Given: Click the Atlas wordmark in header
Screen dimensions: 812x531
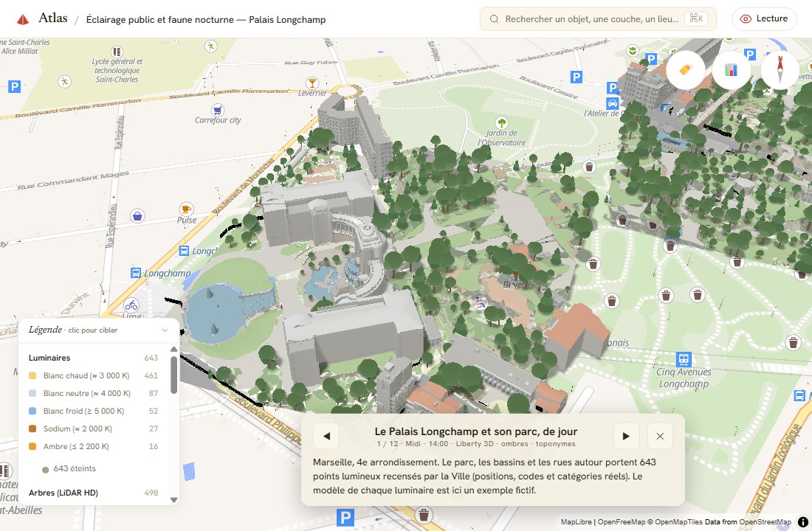Looking at the screenshot, I should [53, 18].
